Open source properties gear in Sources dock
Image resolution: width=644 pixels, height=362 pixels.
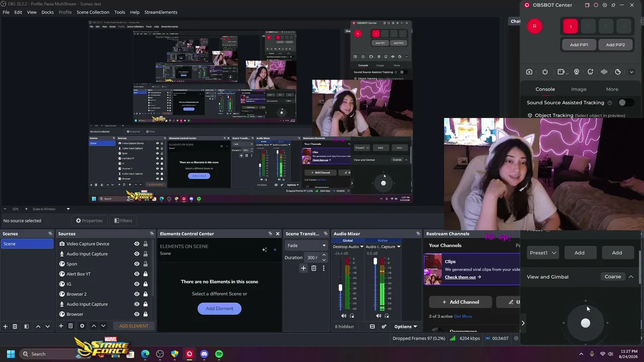click(82, 326)
